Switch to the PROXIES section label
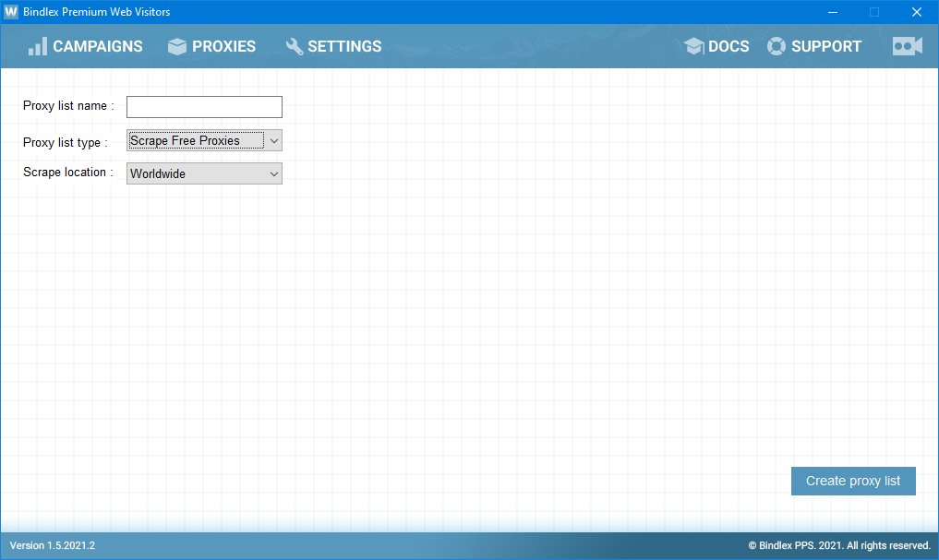This screenshot has height=560, width=939. pos(223,46)
